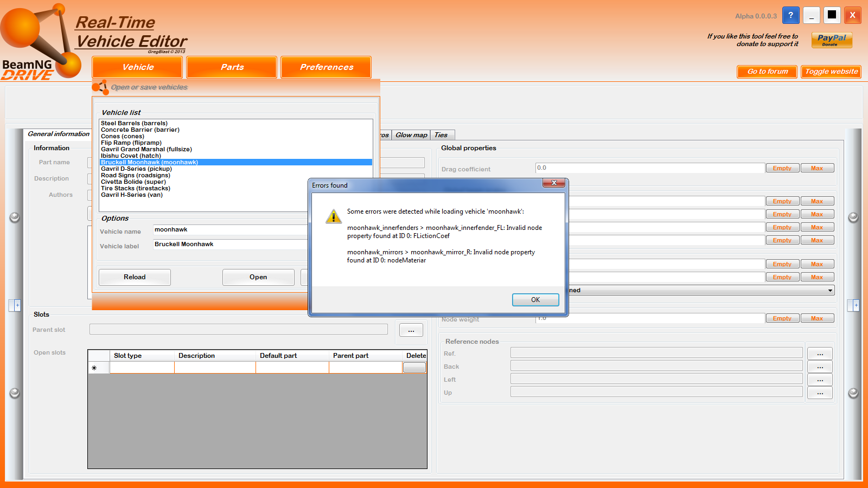Click the 'Parent part' column header

(x=366, y=356)
